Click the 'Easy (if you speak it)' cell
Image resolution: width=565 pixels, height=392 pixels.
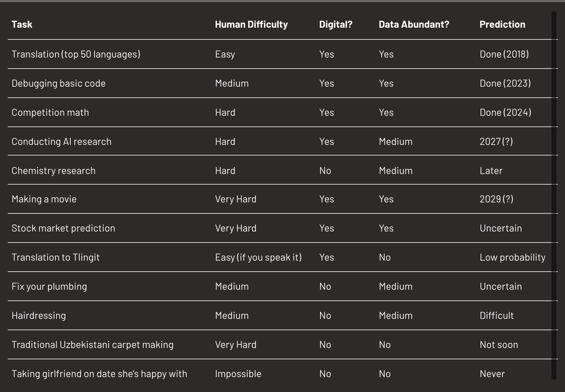pyautogui.click(x=258, y=257)
